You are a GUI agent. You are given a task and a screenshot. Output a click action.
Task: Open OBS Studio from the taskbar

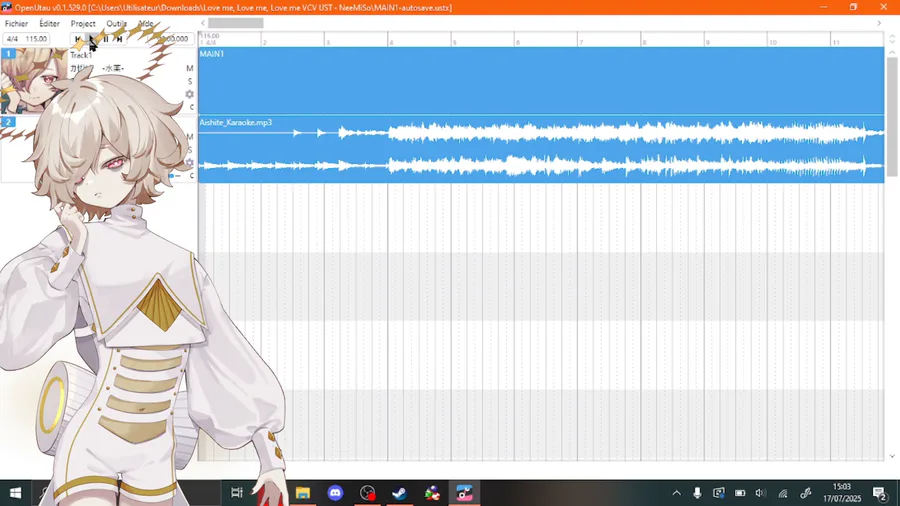click(x=367, y=493)
